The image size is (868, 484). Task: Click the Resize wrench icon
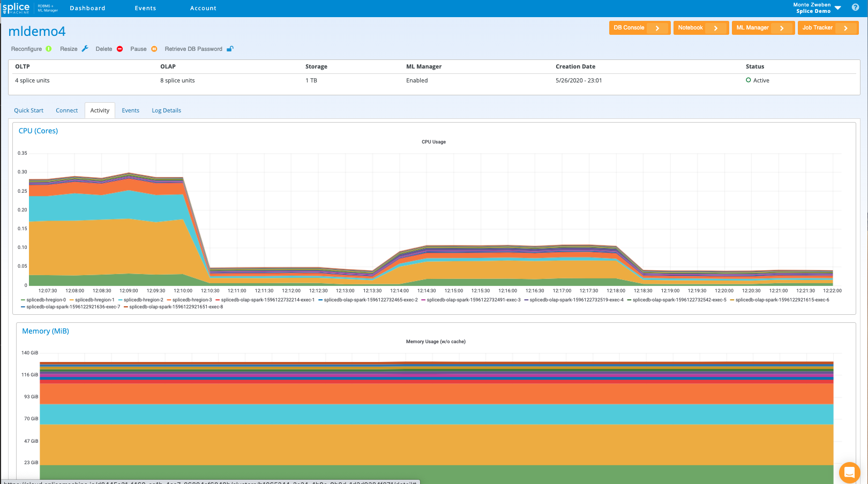pyautogui.click(x=85, y=49)
